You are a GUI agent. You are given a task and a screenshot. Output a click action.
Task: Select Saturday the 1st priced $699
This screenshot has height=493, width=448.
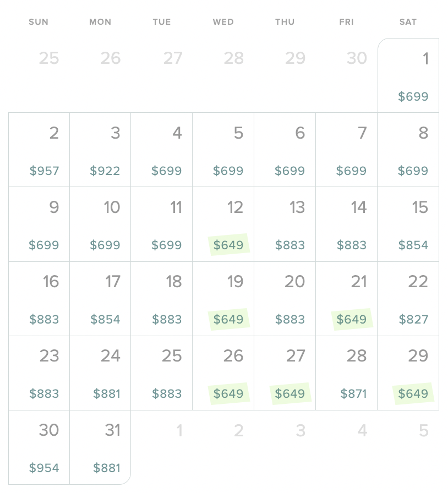click(408, 75)
